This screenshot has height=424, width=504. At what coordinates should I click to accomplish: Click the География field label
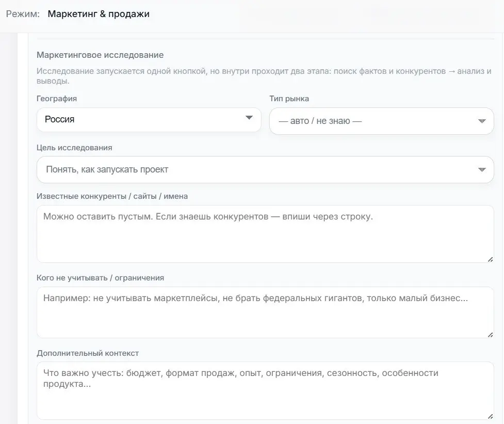[57, 99]
